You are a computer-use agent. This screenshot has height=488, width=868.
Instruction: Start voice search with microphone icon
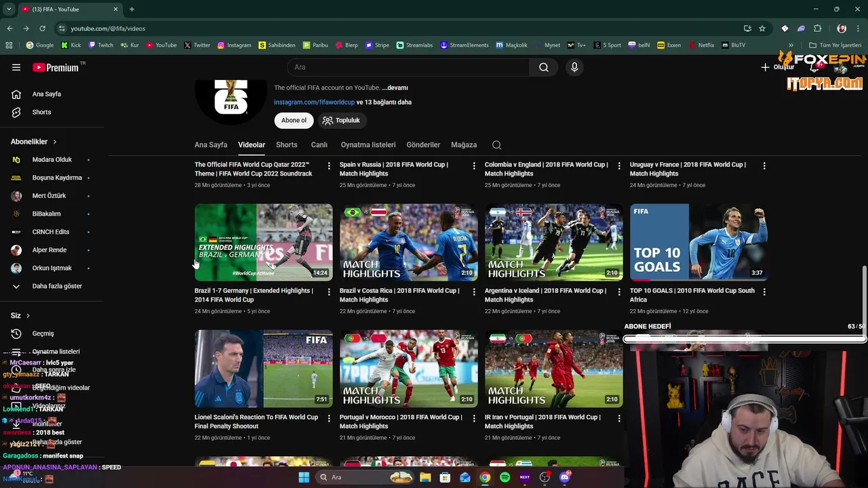[574, 67]
